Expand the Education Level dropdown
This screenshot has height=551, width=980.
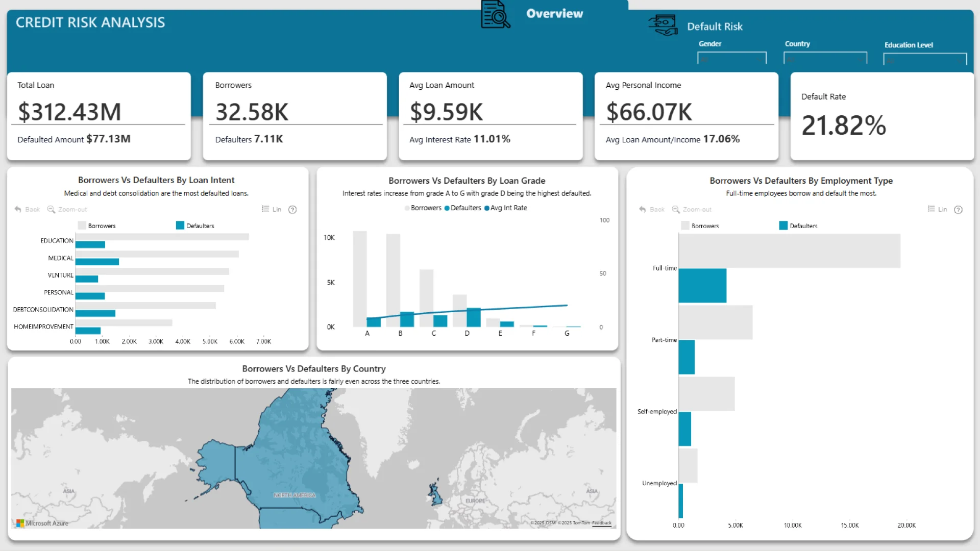[924, 60]
